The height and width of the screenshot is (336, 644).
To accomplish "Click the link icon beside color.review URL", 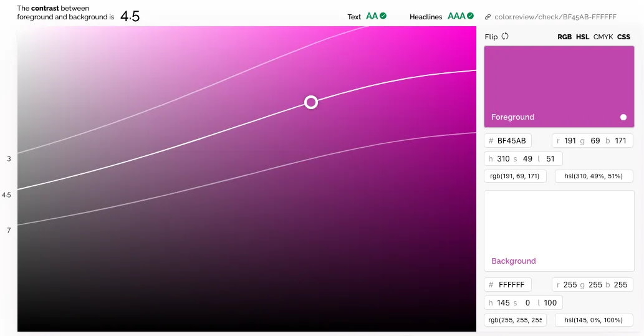I will point(488,17).
